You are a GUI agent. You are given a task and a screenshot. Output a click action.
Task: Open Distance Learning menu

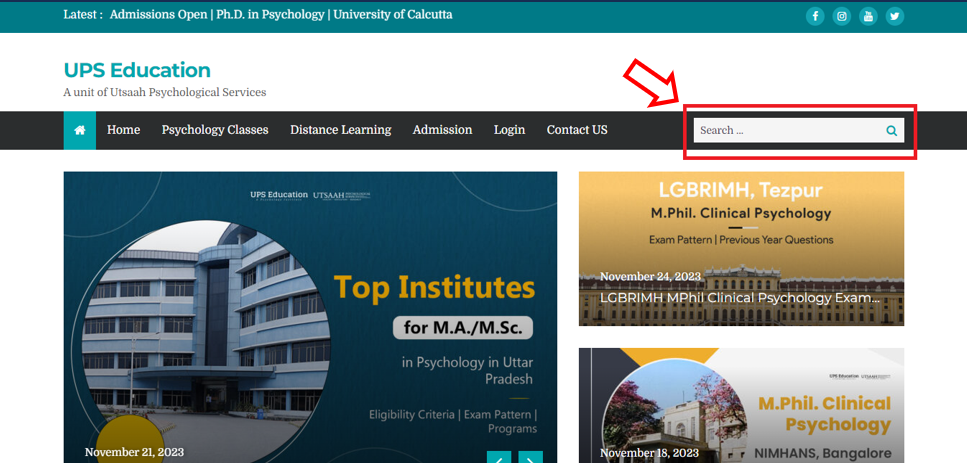coord(340,130)
